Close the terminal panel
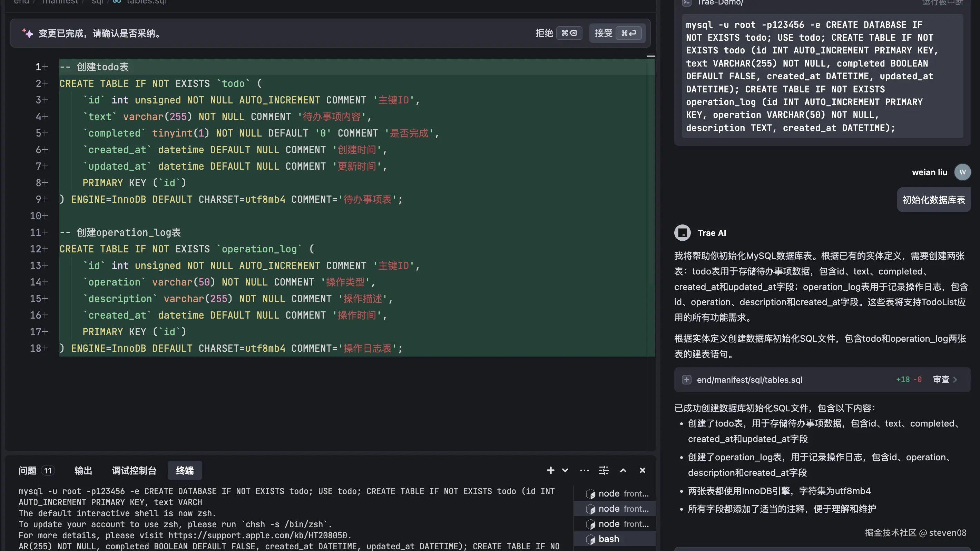This screenshot has width=980, height=551. [643, 470]
